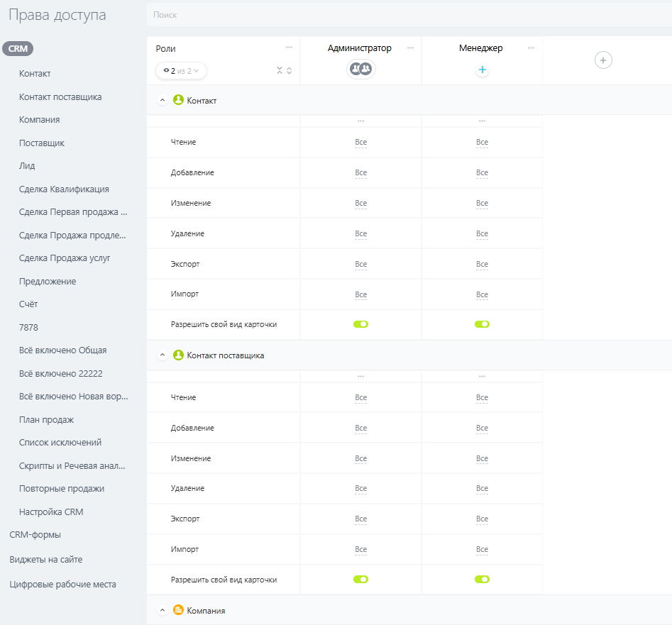Add user to Менеджер role with plus icon
Image resolution: width=672 pixels, height=625 pixels.
coord(482,70)
